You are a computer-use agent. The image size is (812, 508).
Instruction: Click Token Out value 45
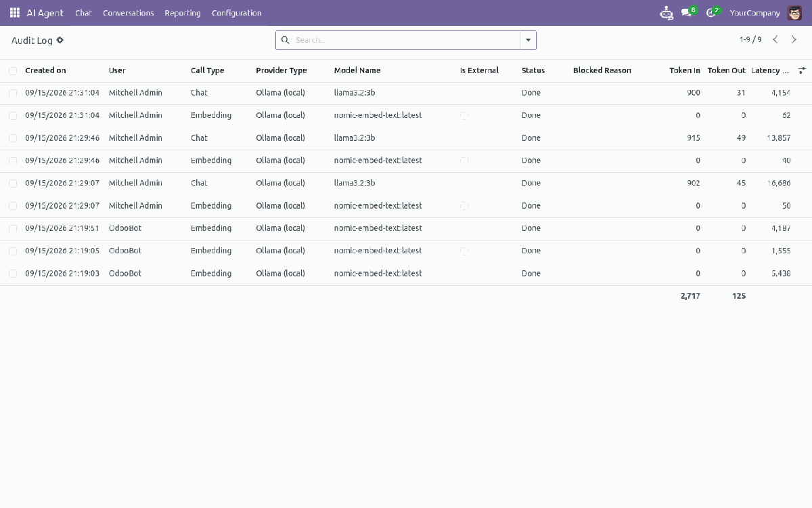click(x=742, y=183)
